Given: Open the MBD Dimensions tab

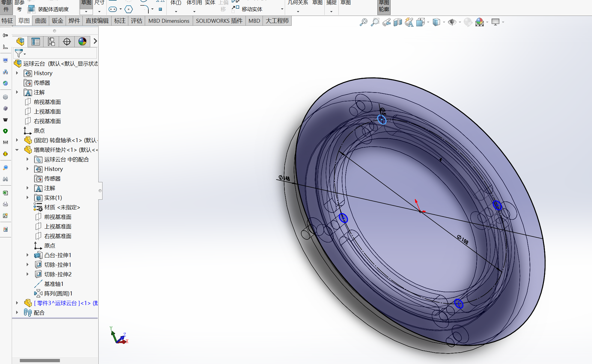Looking at the screenshot, I should point(169,21).
